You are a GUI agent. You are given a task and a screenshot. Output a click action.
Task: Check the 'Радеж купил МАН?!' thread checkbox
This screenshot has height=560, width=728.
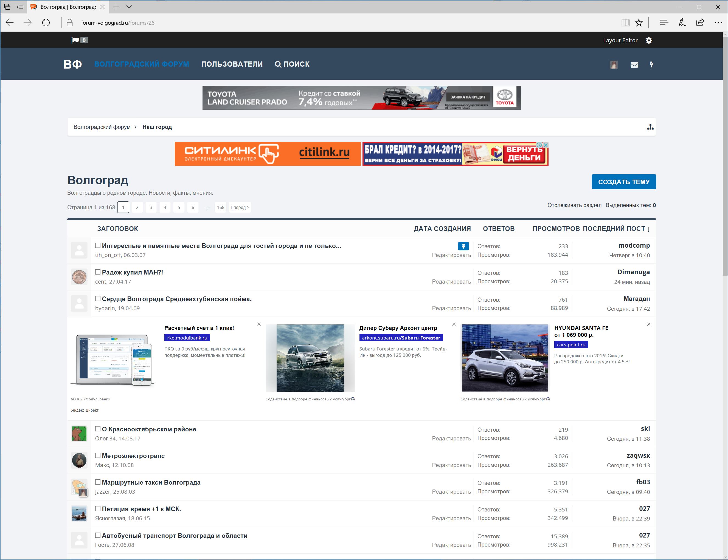pos(98,272)
